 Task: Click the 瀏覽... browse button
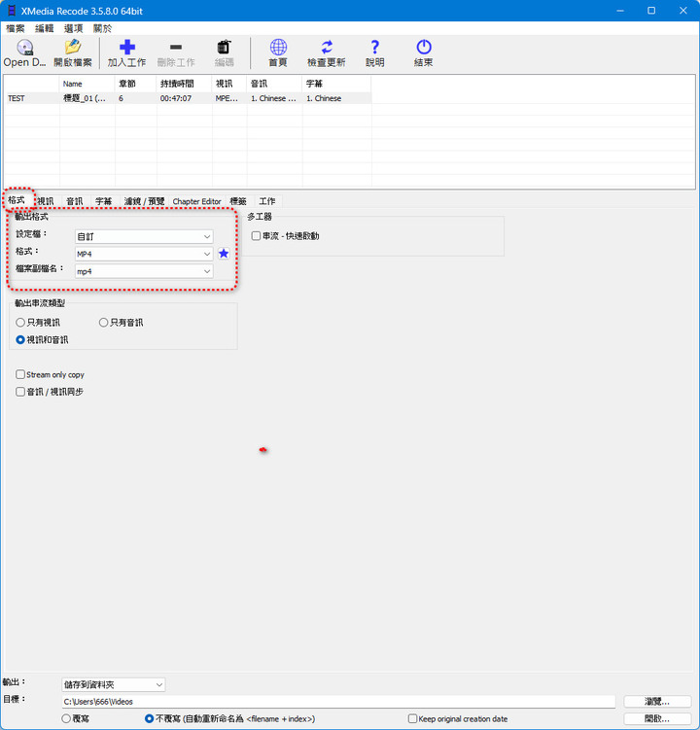pos(657,701)
